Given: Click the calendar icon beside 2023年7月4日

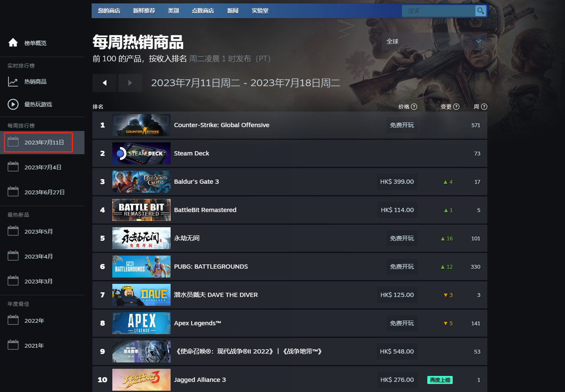Looking at the screenshot, I should (x=13, y=167).
